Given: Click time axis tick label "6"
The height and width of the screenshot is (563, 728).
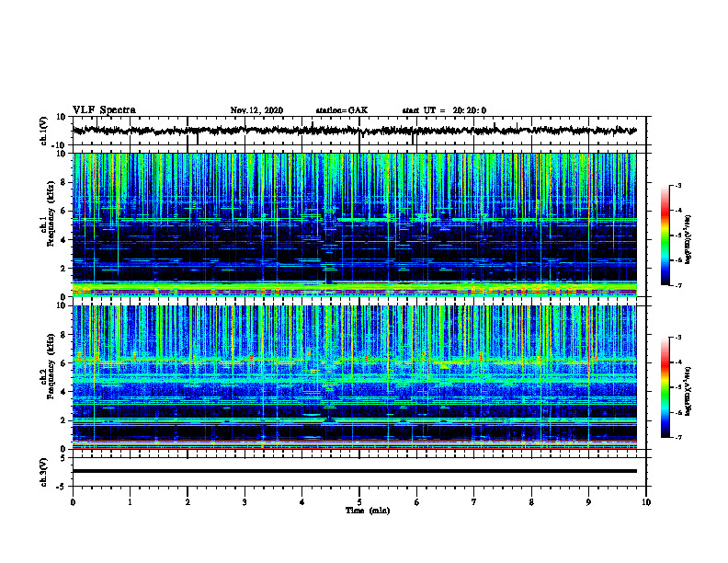Looking at the screenshot, I should coord(417,502).
